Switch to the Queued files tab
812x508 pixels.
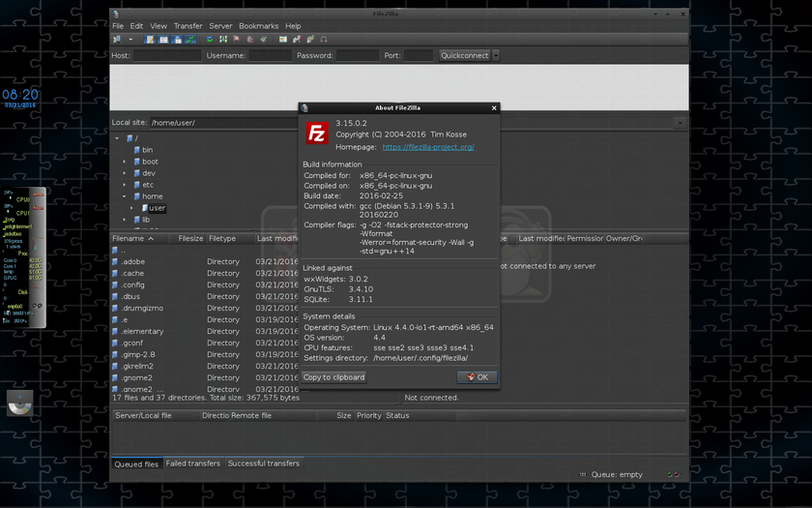tap(136, 463)
